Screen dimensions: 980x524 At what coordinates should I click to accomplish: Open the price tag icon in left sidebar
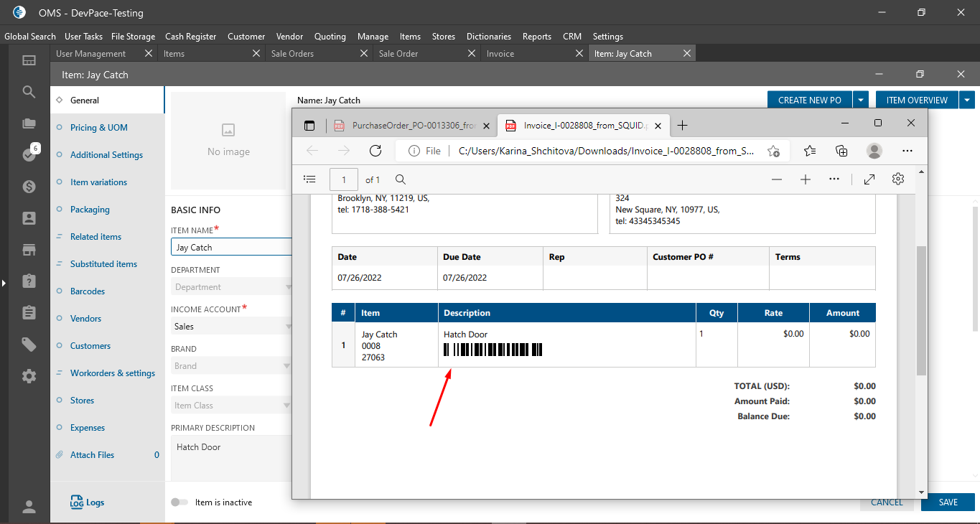(x=29, y=345)
